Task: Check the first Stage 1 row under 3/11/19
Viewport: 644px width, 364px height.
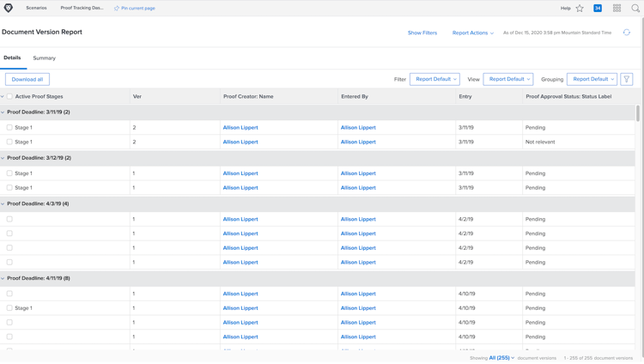Action: click(x=9, y=128)
